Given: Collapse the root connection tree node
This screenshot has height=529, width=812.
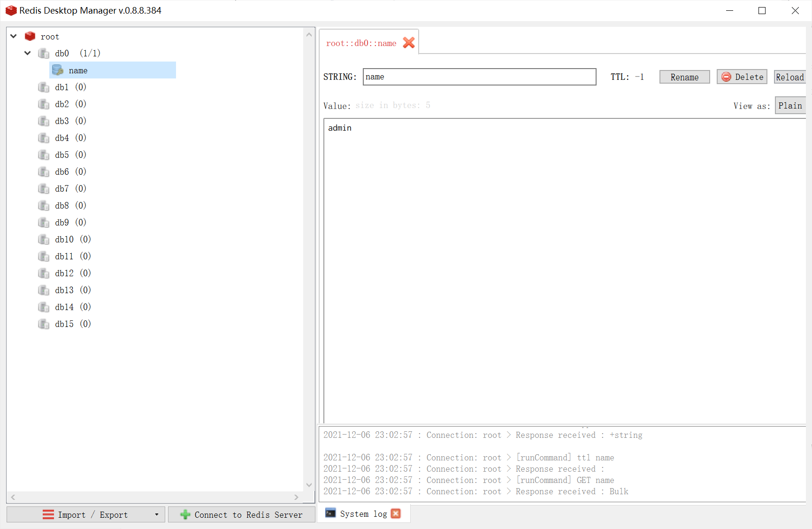Looking at the screenshot, I should 14,36.
